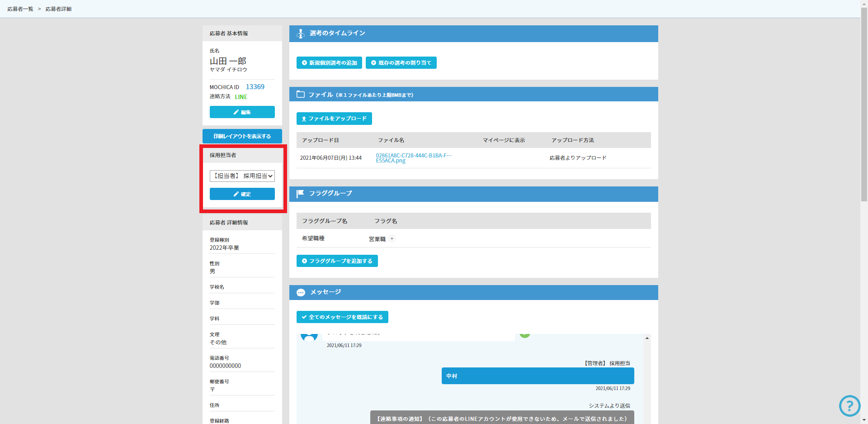
Task: Click ファイルをアップロード button
Action: [x=334, y=119]
